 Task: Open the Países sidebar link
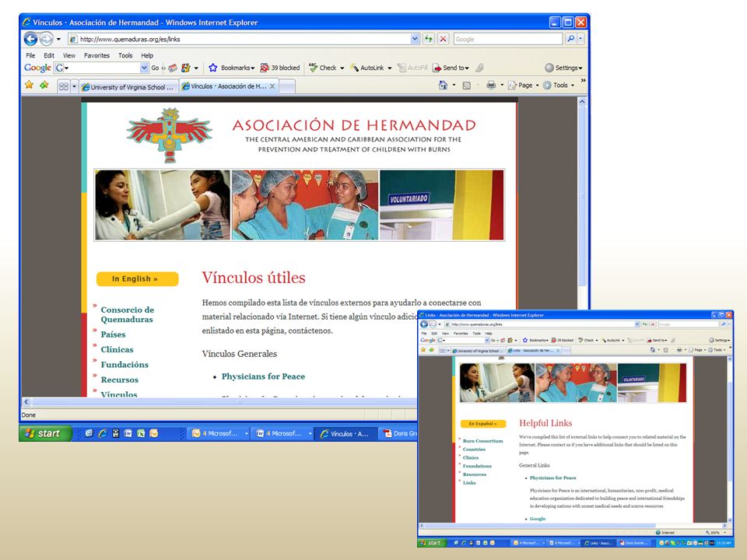113,334
